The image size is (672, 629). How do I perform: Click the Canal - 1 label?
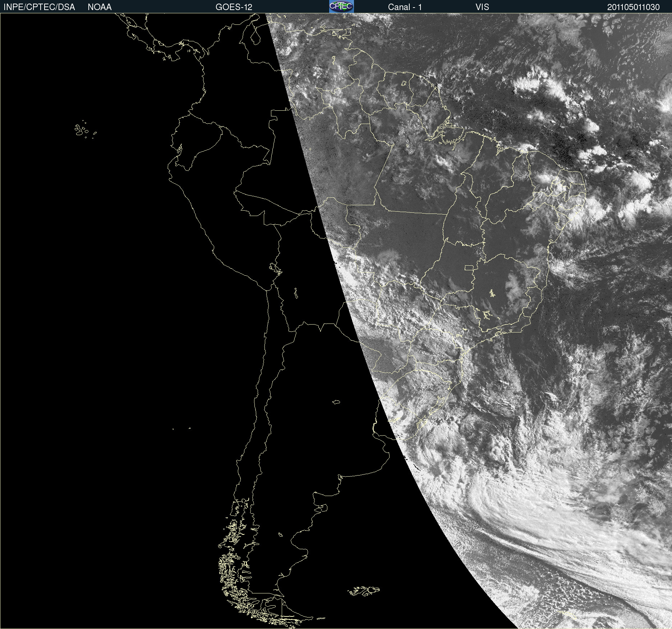pyautogui.click(x=405, y=7)
